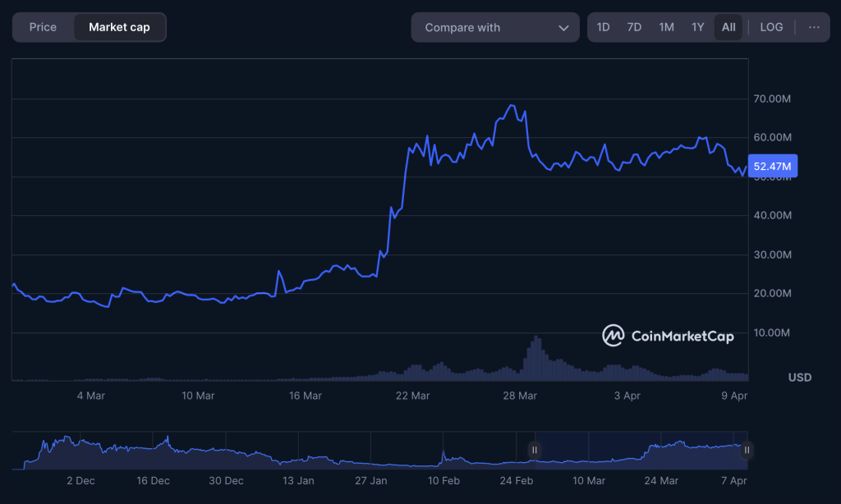Viewport: 841px width, 504px height.
Task: Select the 1Y time range button
Action: pos(697,27)
